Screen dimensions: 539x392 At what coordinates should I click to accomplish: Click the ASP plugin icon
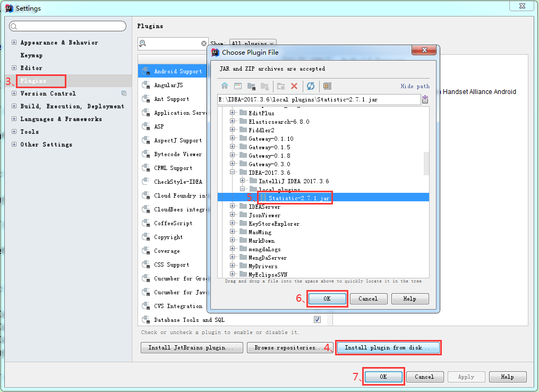(146, 126)
